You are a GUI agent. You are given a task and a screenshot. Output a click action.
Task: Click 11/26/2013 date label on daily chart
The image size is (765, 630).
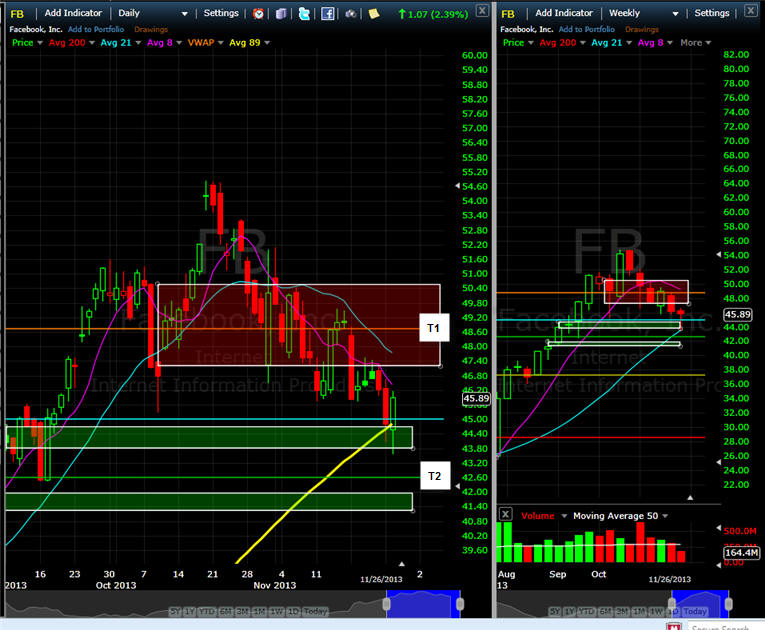[381, 579]
